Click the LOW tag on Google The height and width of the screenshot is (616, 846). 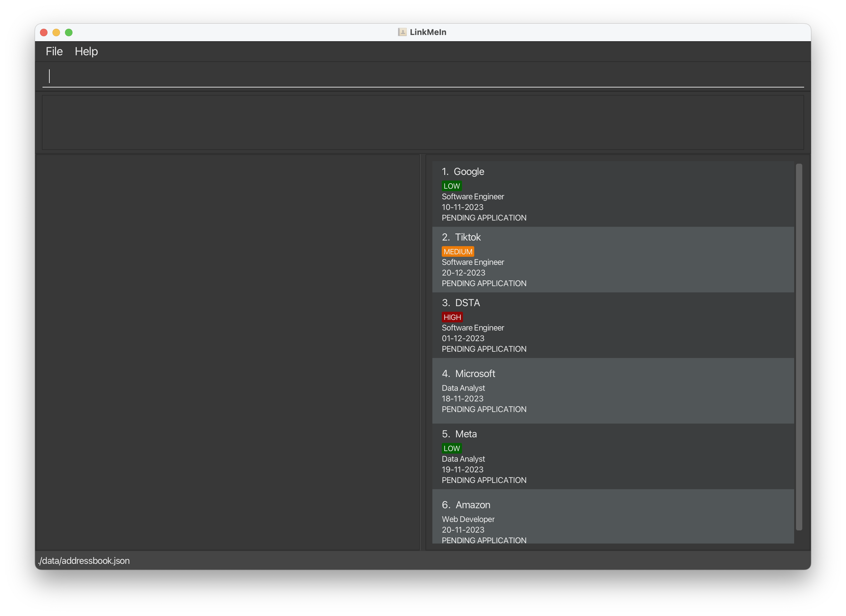(x=451, y=186)
